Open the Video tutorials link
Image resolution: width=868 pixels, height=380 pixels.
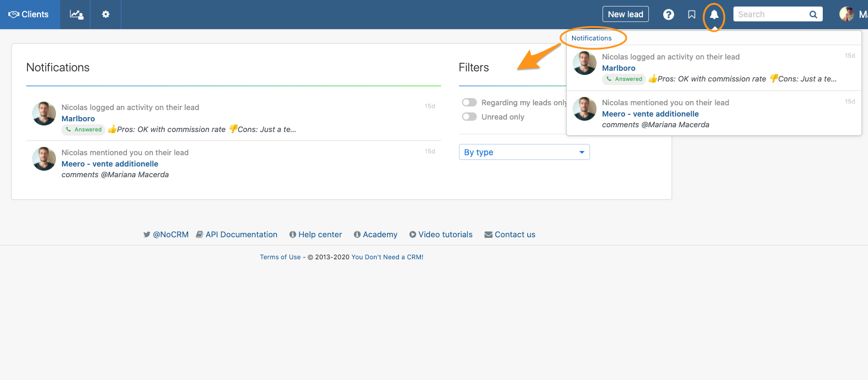click(445, 234)
